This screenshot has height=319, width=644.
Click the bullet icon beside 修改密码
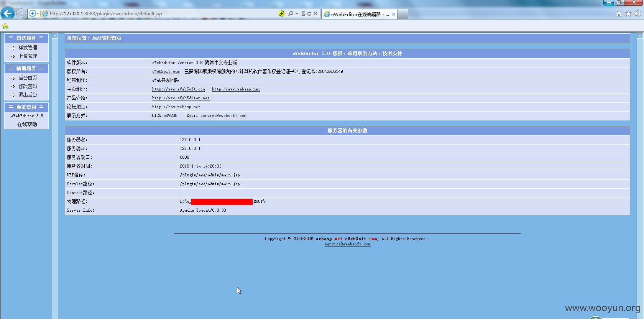(13, 87)
